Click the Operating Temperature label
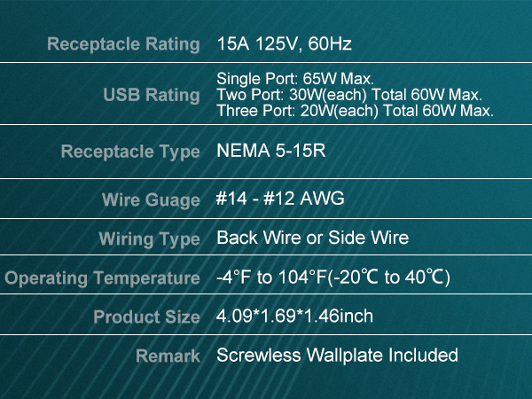The height and width of the screenshot is (399, 532). click(x=103, y=278)
